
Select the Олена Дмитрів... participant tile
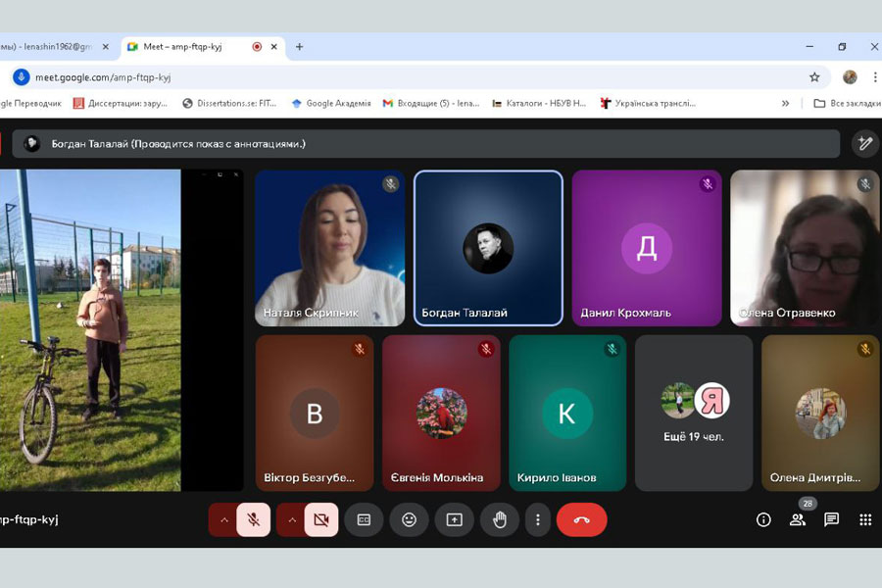[820, 413]
